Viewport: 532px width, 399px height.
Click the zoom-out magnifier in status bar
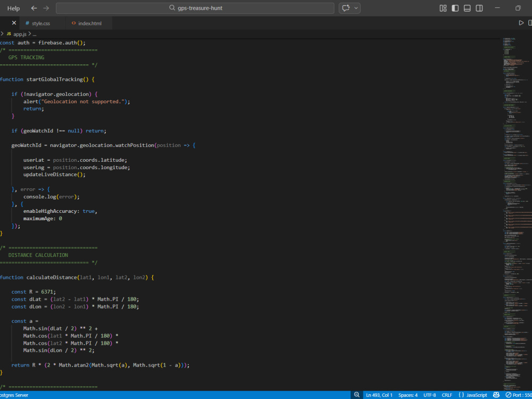pyautogui.click(x=357, y=395)
